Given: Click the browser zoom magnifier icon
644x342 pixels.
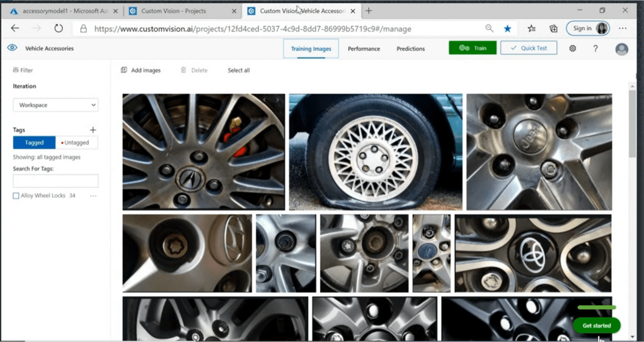Looking at the screenshot, I should pyautogui.click(x=489, y=28).
